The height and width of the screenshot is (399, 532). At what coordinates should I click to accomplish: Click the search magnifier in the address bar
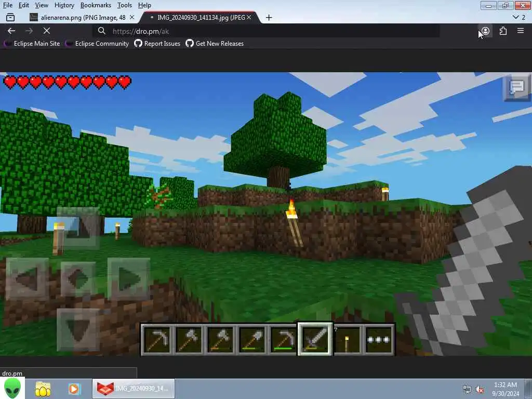[x=101, y=31]
